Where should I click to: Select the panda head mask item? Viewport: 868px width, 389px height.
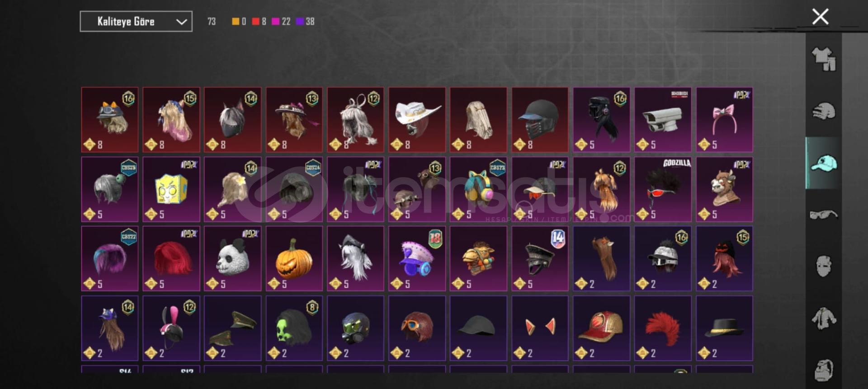[233, 258]
